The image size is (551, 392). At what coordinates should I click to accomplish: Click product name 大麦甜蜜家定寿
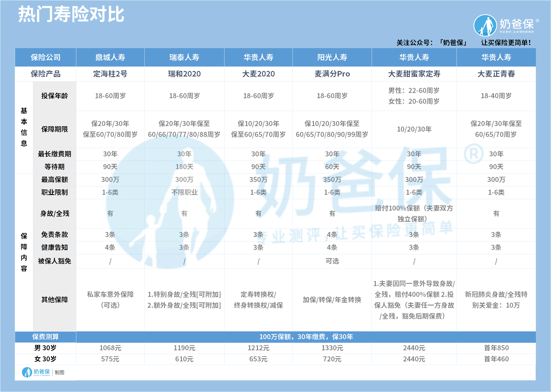[414, 74]
